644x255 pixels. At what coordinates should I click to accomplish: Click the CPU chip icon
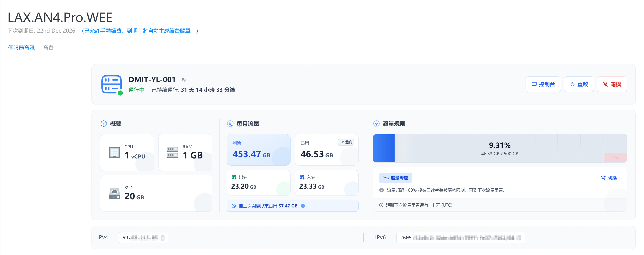pyautogui.click(x=115, y=152)
